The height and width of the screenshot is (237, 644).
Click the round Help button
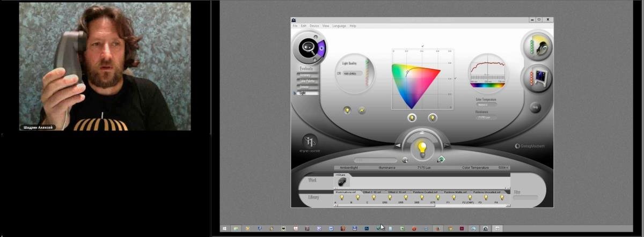click(535, 107)
